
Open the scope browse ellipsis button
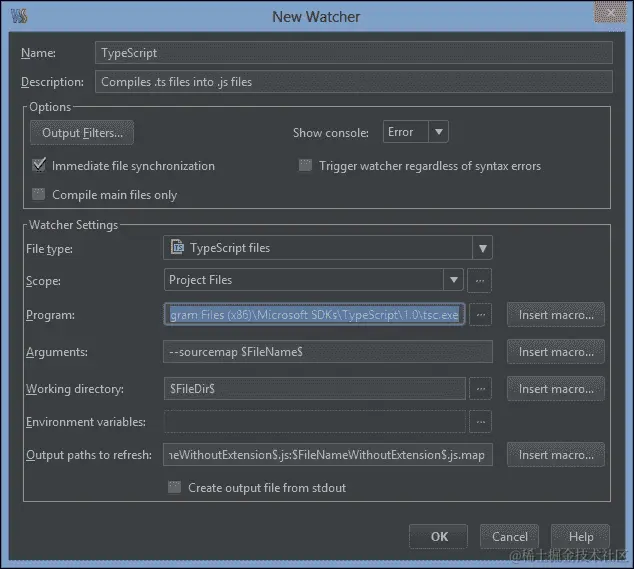pos(480,280)
